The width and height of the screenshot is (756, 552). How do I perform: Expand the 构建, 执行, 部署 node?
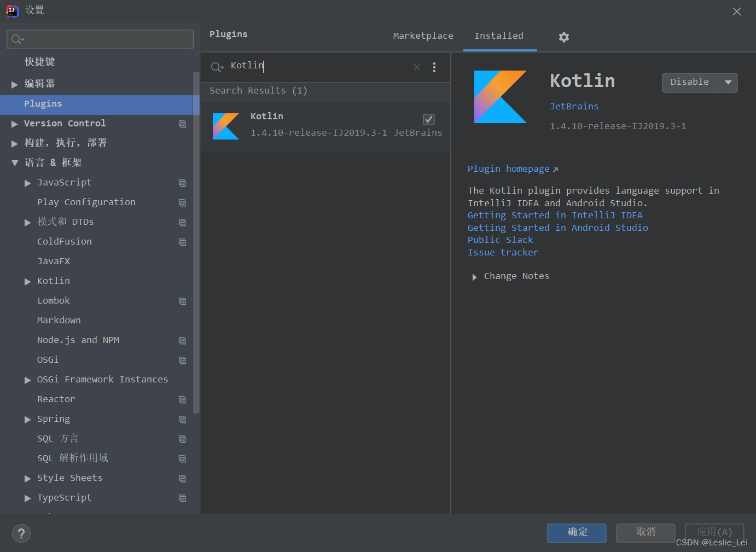click(x=15, y=143)
